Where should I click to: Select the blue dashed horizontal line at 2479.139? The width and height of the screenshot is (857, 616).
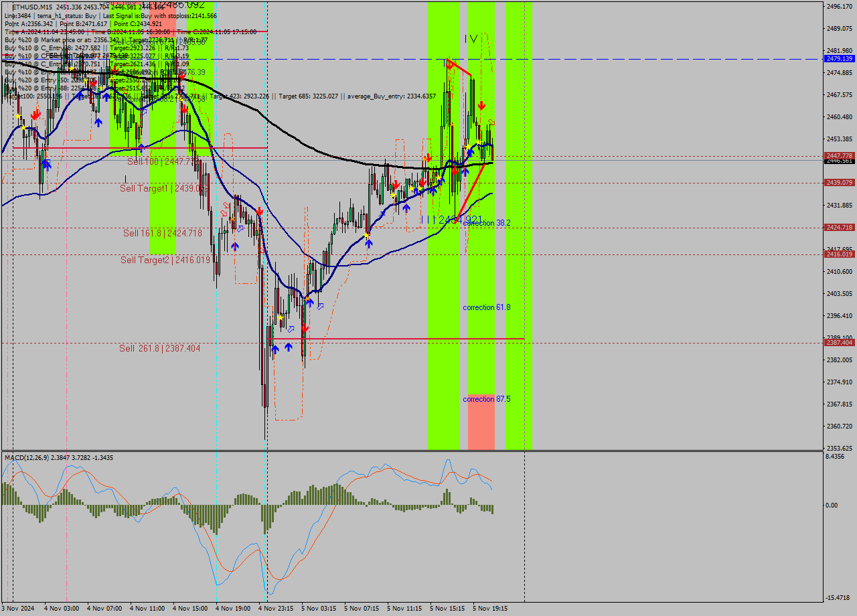click(411, 59)
